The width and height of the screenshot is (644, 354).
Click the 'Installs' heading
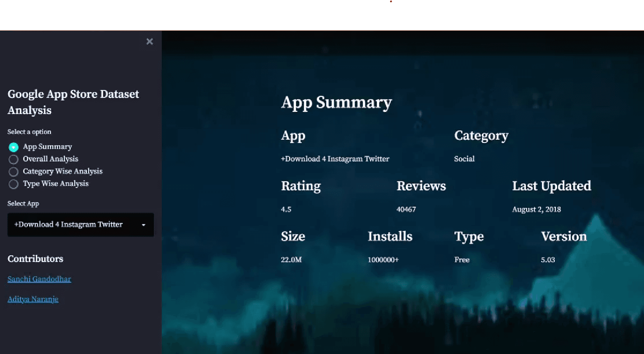[390, 236]
